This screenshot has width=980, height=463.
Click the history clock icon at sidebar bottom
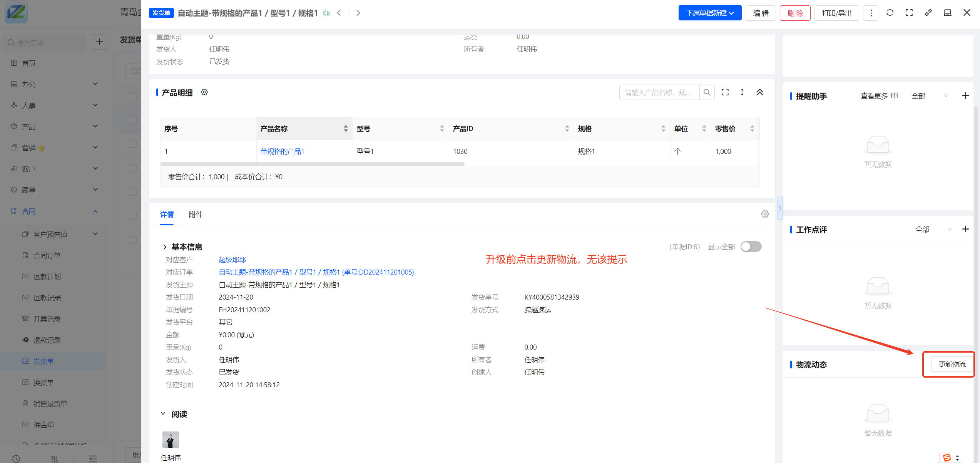pyautogui.click(x=16, y=458)
